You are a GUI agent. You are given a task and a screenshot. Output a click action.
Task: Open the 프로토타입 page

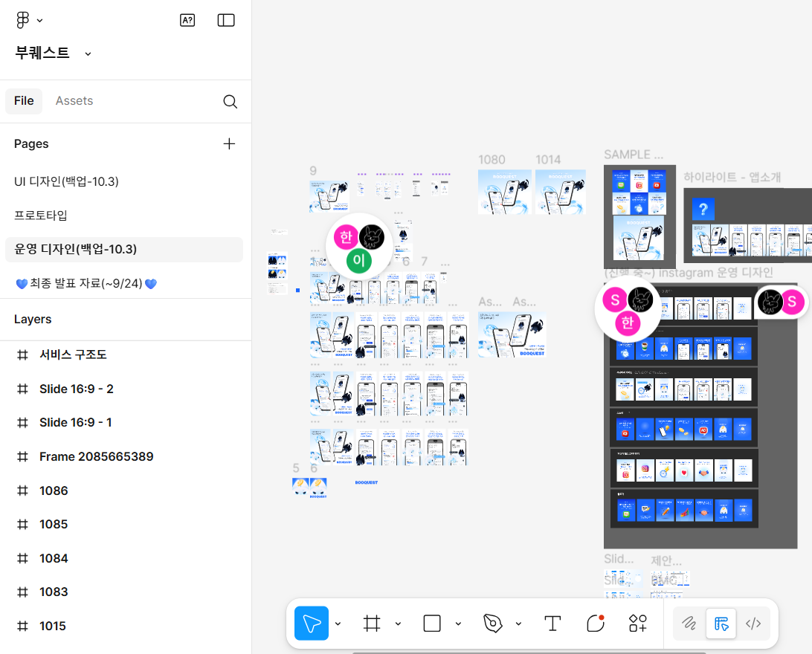(41, 216)
